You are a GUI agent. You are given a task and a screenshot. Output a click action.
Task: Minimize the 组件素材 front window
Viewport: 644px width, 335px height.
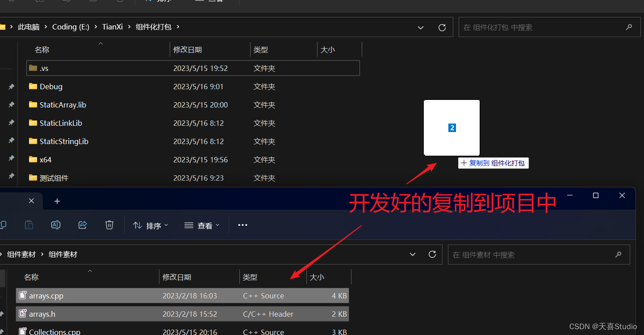tap(569, 195)
